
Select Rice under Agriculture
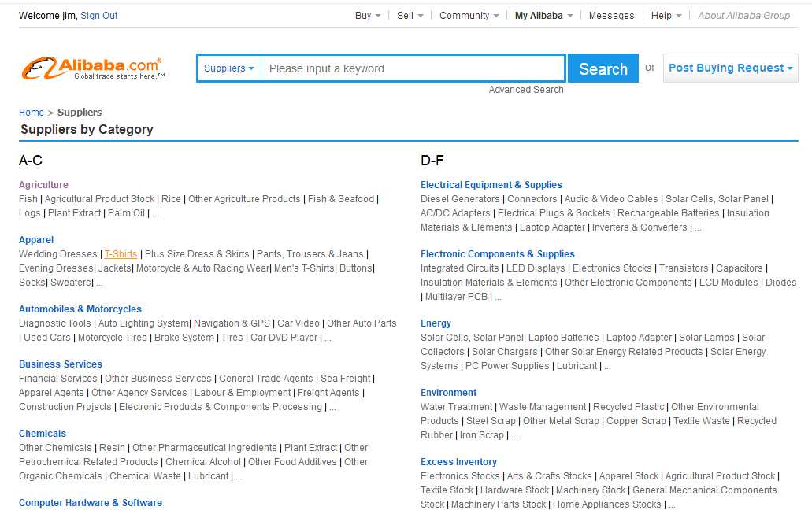171,199
